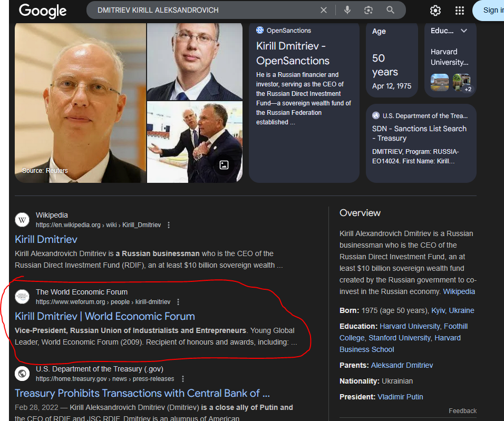Click the Stanford University education link
Image resolution: width=504 pixels, height=421 pixels.
(x=400, y=338)
